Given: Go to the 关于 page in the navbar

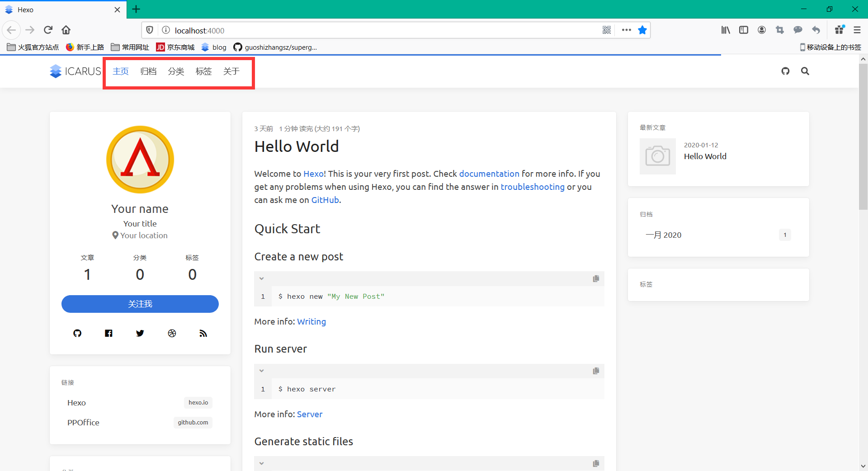Looking at the screenshot, I should point(231,71).
